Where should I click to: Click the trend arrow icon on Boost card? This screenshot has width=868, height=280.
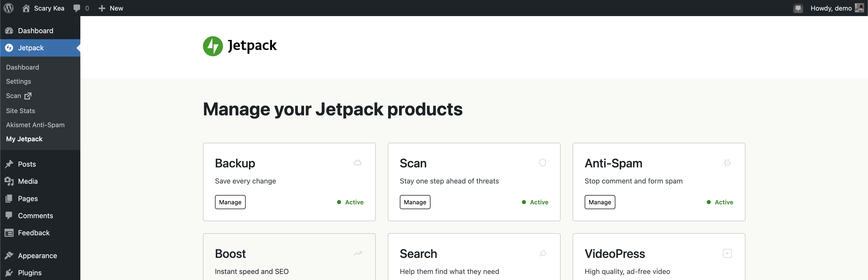[357, 253]
